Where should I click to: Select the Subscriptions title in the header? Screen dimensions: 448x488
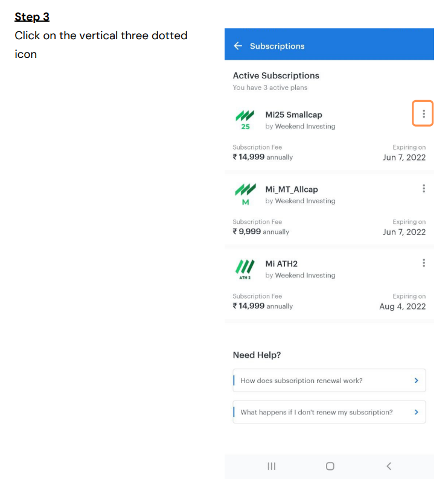tap(278, 45)
